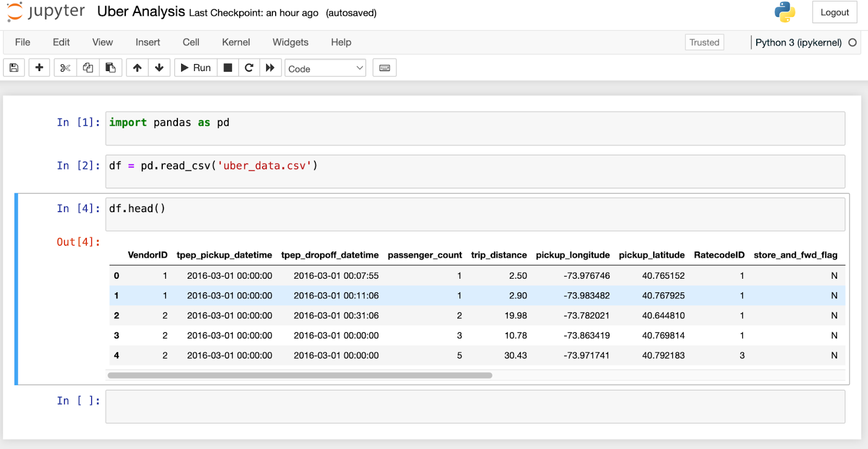Click into the empty code cell
Image resolution: width=868 pixels, height=449 pixels.
coord(475,406)
